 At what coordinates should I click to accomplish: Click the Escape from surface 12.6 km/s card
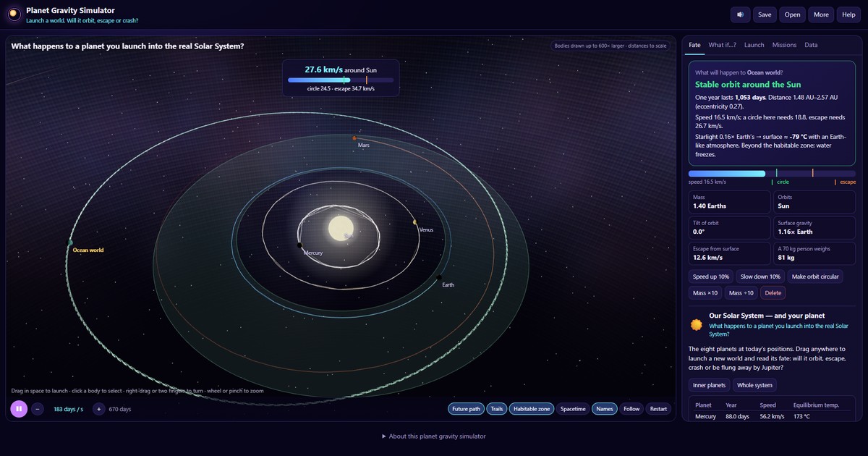(729, 253)
